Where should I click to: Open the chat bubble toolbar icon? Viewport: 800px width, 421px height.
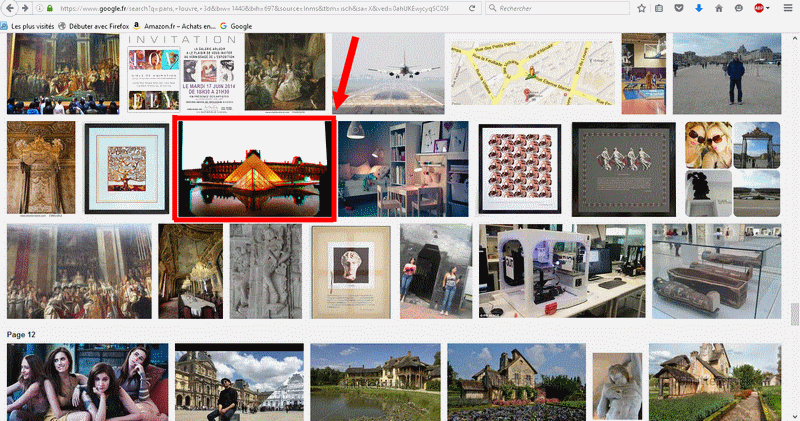coord(738,8)
